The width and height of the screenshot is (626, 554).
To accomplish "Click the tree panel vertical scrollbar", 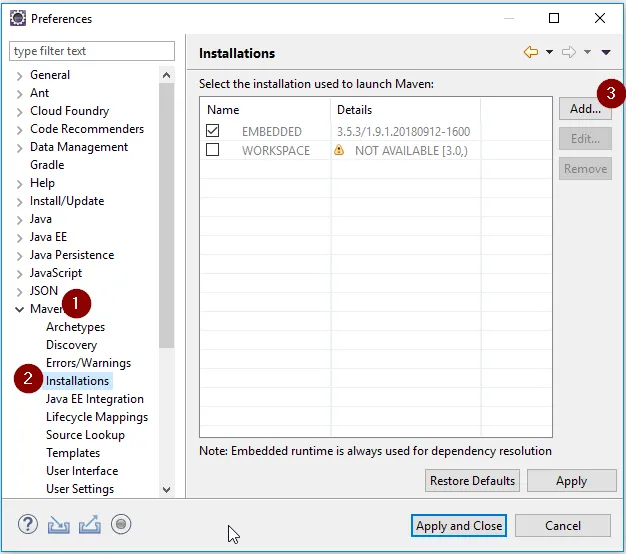I will [x=167, y=200].
